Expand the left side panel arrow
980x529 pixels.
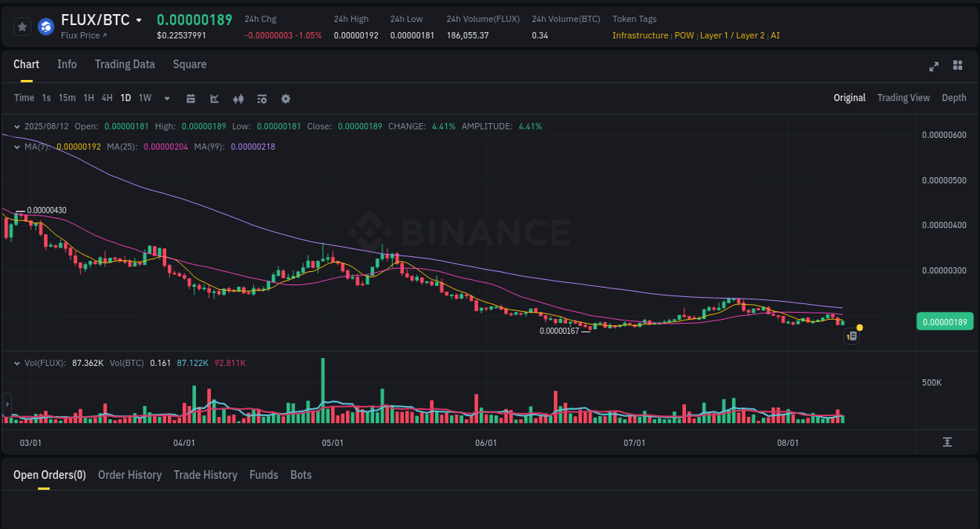point(7,404)
